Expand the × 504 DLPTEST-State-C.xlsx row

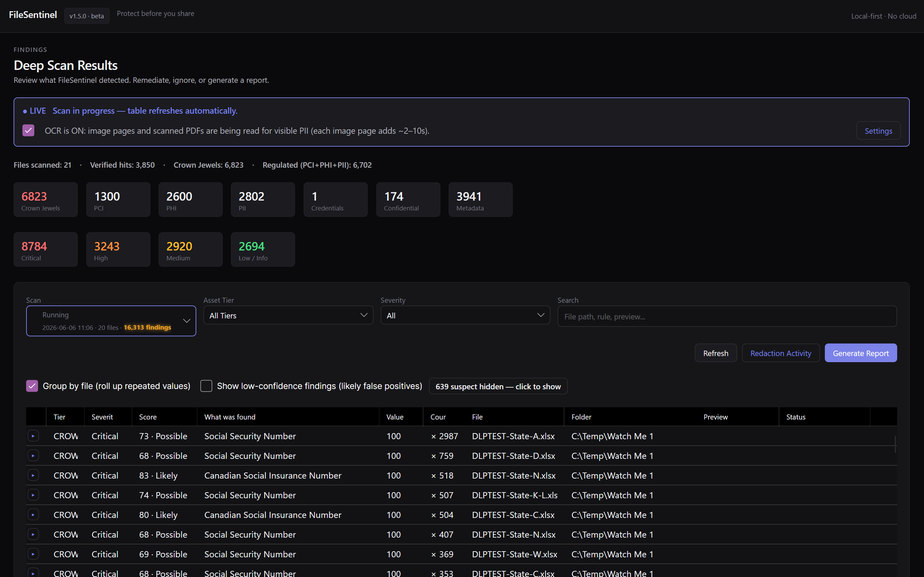point(33,515)
